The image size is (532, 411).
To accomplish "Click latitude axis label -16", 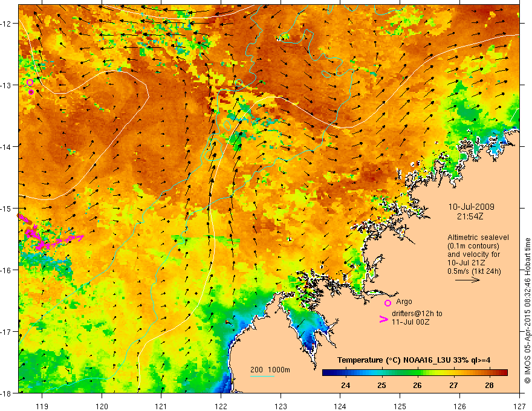I will click(x=6, y=270).
